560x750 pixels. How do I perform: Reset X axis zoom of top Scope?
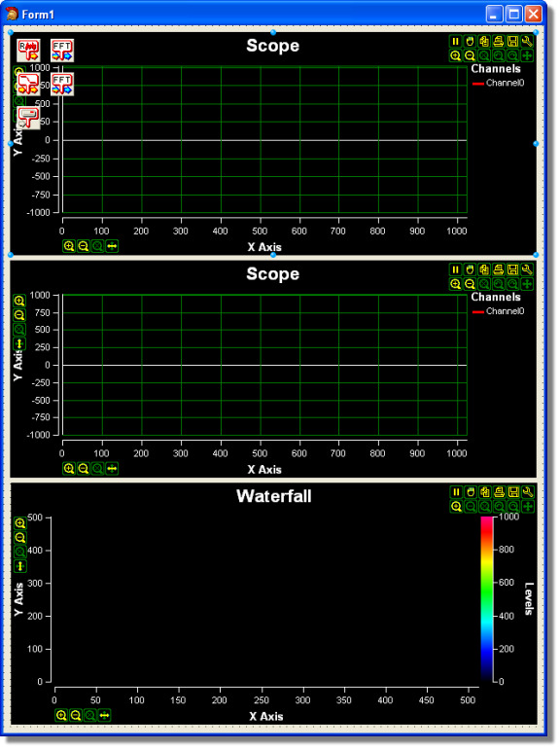97,246
